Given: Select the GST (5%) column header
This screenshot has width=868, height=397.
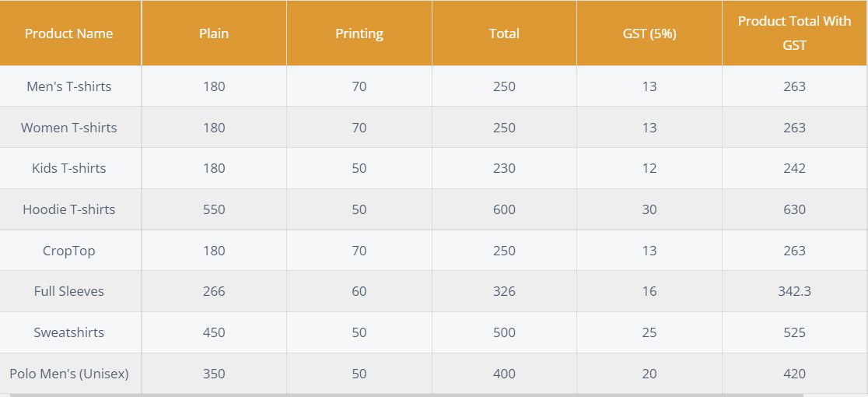Looking at the screenshot, I should (x=649, y=33).
